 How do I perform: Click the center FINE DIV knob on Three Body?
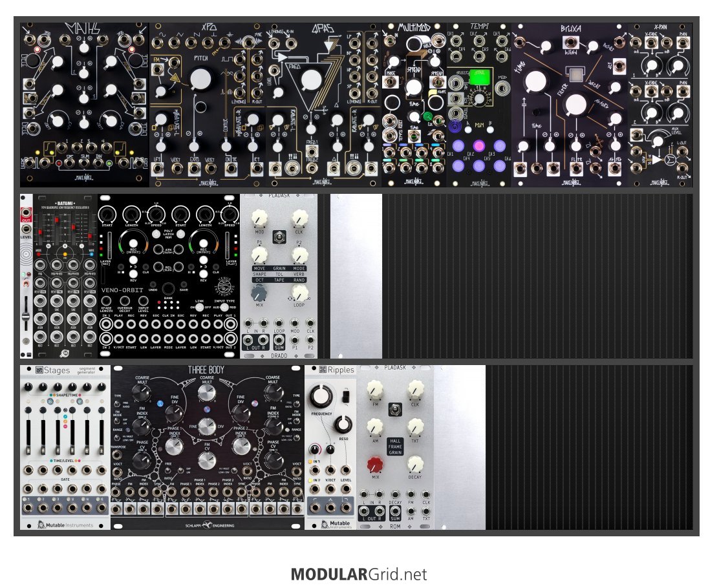click(x=206, y=426)
